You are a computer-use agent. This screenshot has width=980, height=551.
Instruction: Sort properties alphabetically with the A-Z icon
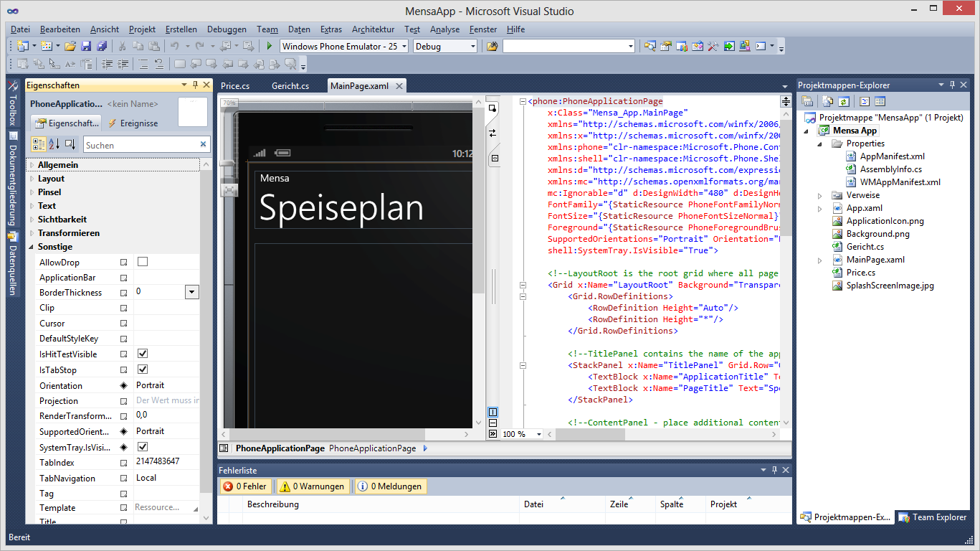click(54, 144)
